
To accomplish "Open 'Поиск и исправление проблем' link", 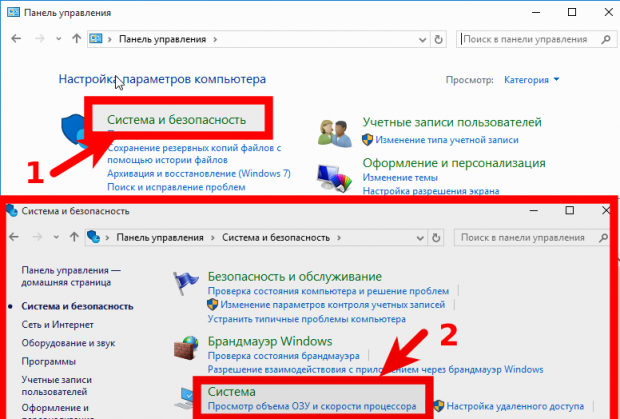I will [x=176, y=187].
